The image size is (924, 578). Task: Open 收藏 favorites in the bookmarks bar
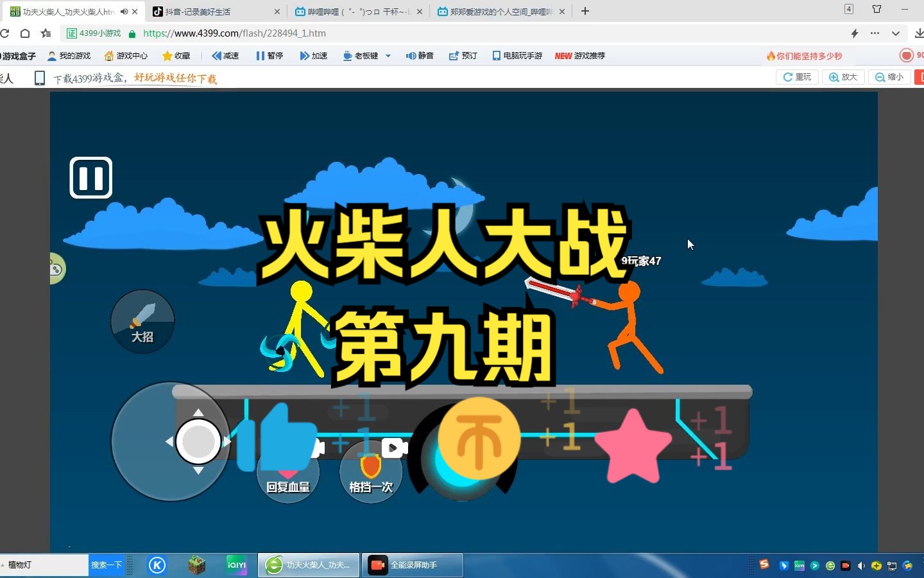176,56
